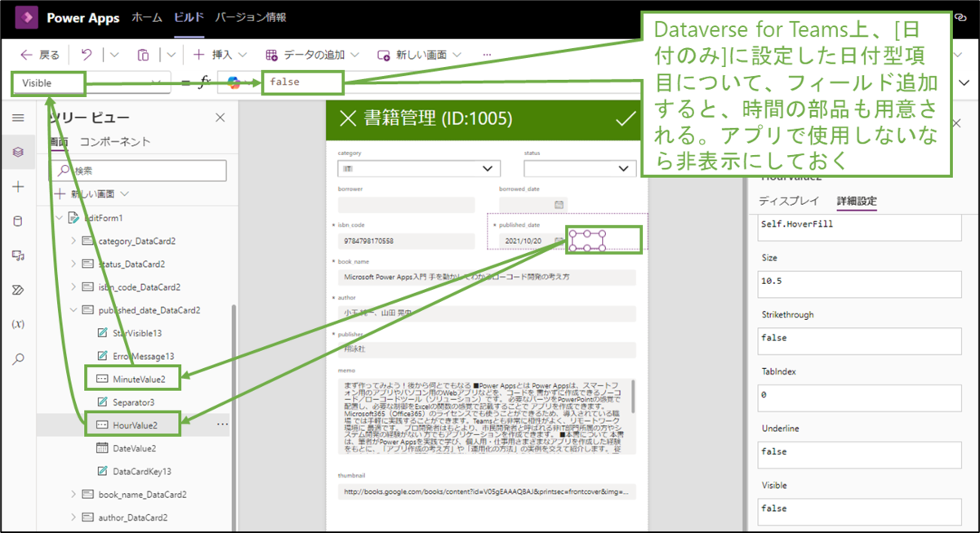The height and width of the screenshot is (533, 980).
Task: Toggle the hamburger navigation menu
Action: pyautogui.click(x=18, y=118)
